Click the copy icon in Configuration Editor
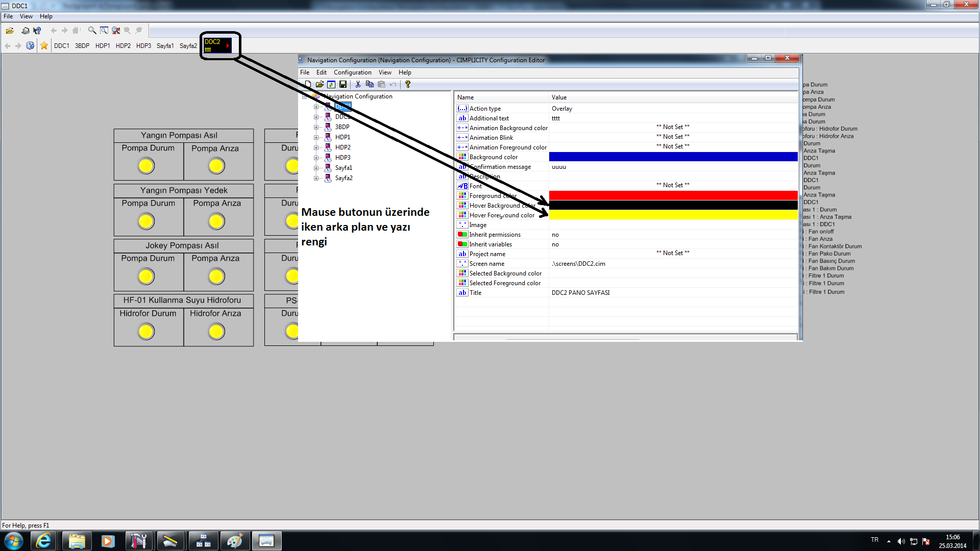The height and width of the screenshot is (551, 980). (x=370, y=84)
